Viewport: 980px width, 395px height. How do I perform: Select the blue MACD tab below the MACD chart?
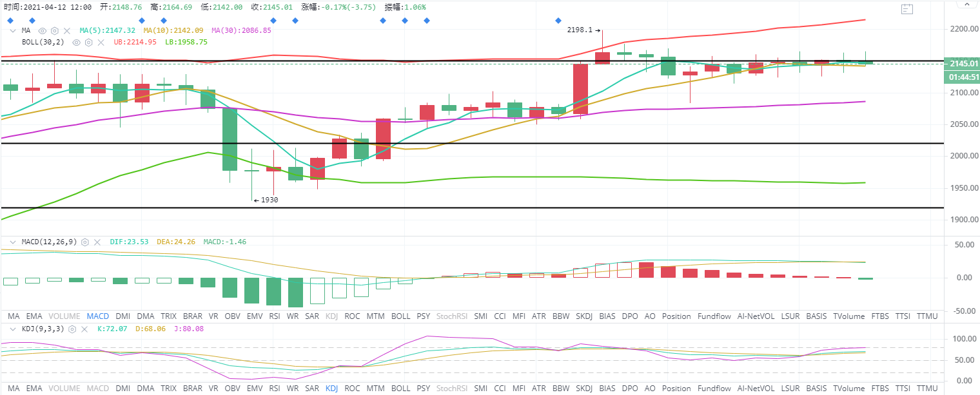[x=98, y=316]
